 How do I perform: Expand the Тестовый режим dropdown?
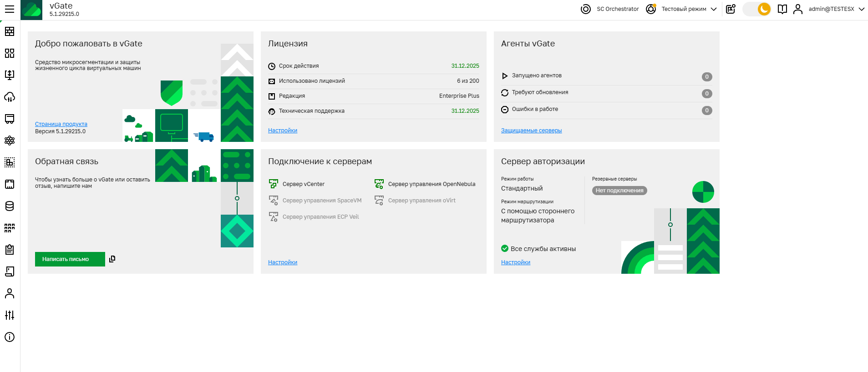click(x=689, y=9)
